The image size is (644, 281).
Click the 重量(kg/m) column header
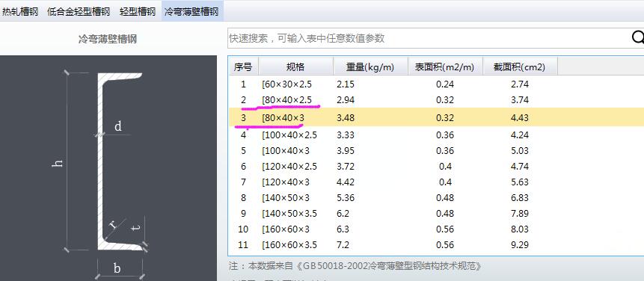[370, 67]
